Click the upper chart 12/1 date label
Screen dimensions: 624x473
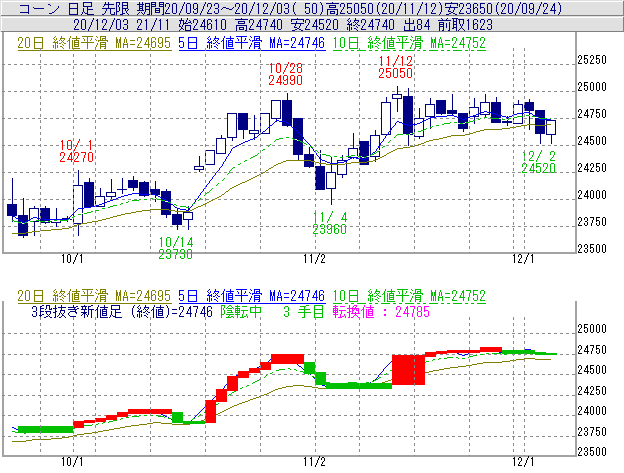tap(523, 259)
